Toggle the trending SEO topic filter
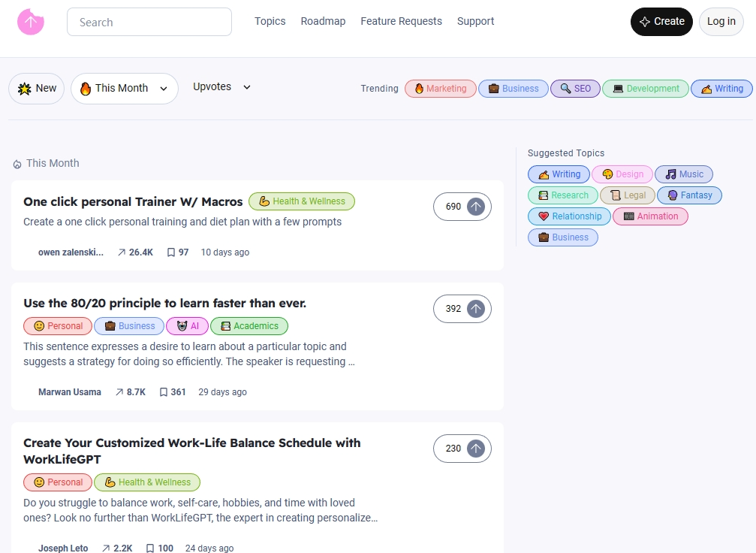The width and height of the screenshot is (756, 553). coord(574,89)
